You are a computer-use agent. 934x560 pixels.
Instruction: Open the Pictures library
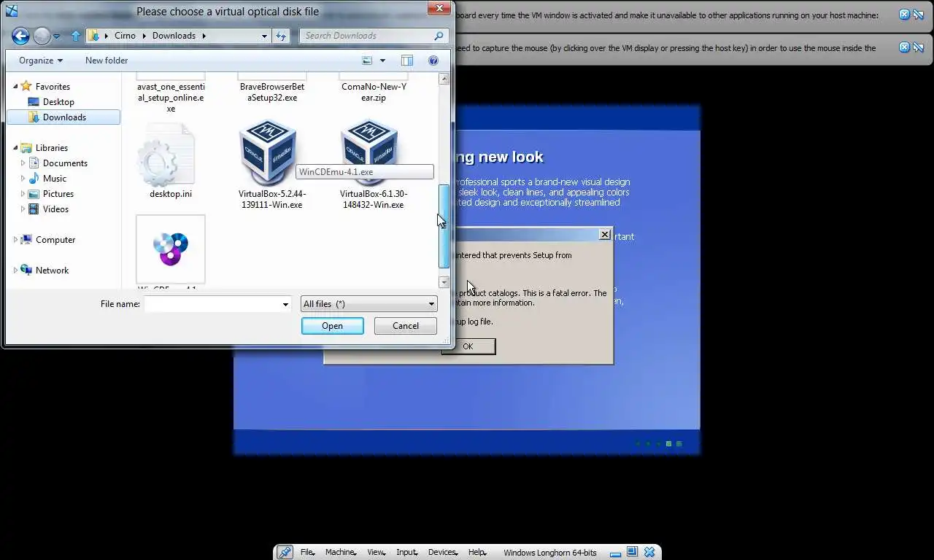point(58,193)
